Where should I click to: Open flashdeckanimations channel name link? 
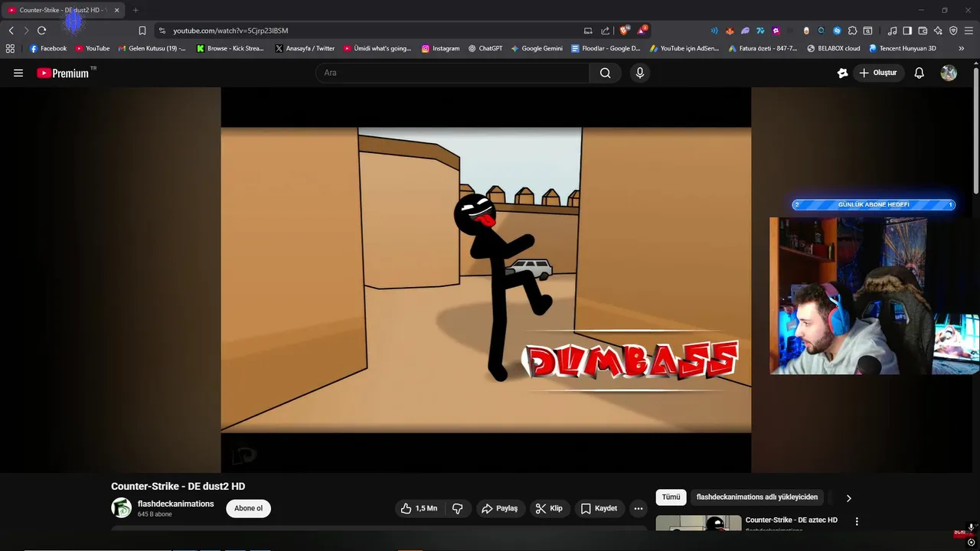click(175, 504)
